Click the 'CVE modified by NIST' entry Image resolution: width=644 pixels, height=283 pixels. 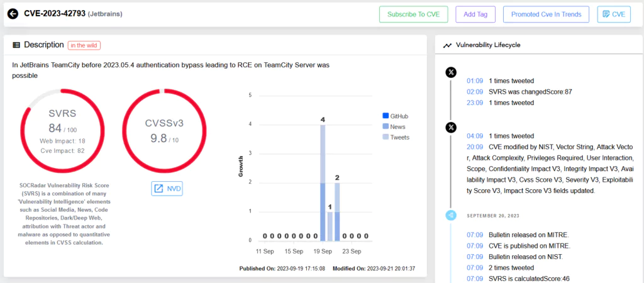click(x=550, y=169)
